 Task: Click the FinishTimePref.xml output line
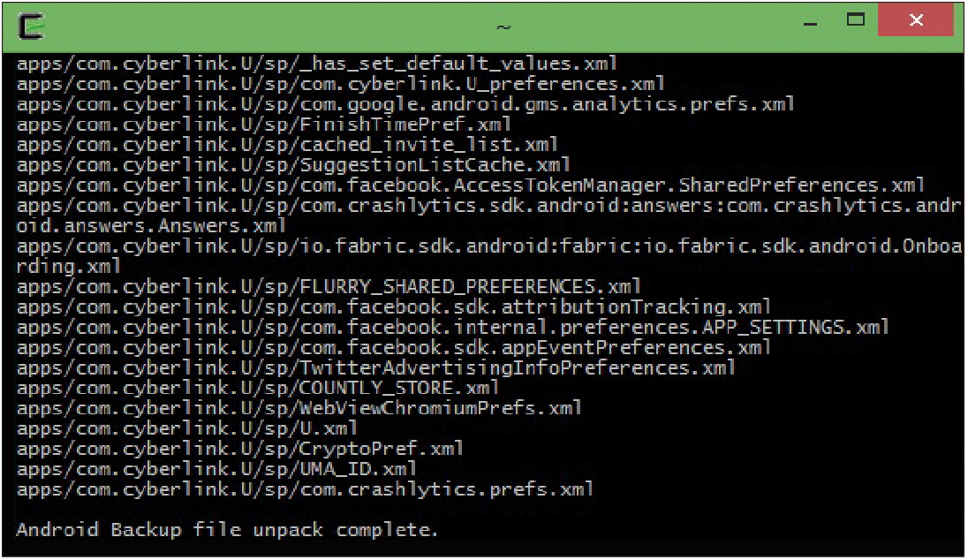click(264, 125)
